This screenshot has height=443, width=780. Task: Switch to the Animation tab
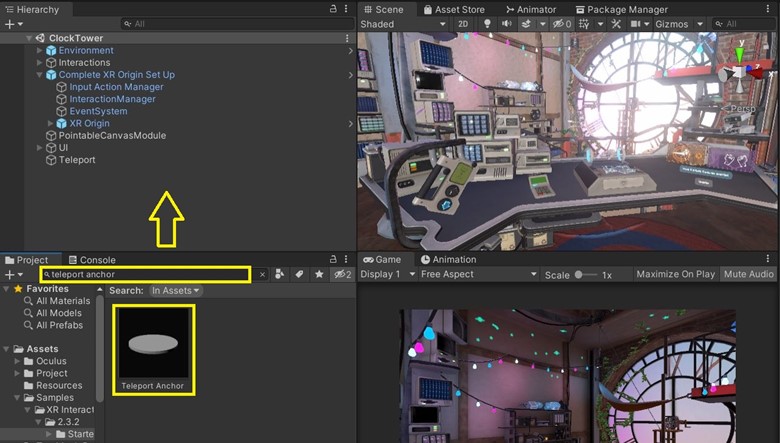click(x=448, y=259)
